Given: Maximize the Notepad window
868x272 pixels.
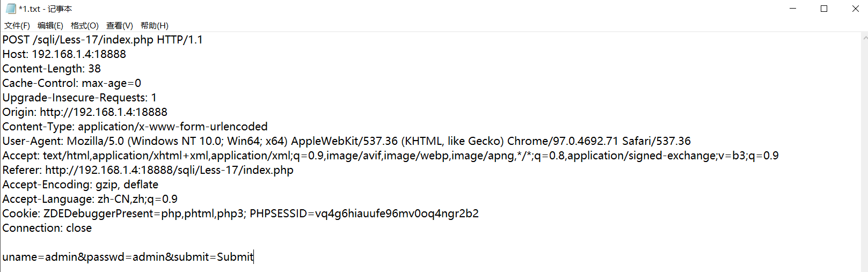Looking at the screenshot, I should tap(824, 9).
